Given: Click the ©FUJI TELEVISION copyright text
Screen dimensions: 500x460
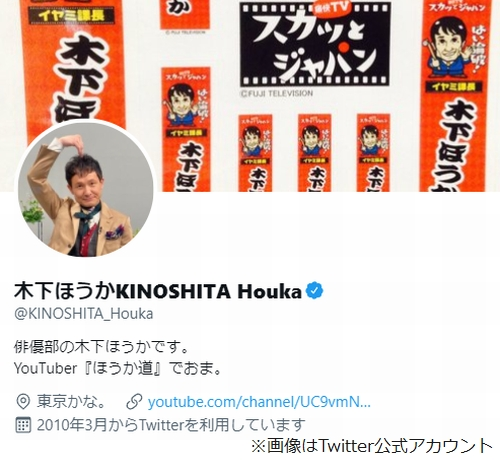Looking at the screenshot, I should 277,93.
